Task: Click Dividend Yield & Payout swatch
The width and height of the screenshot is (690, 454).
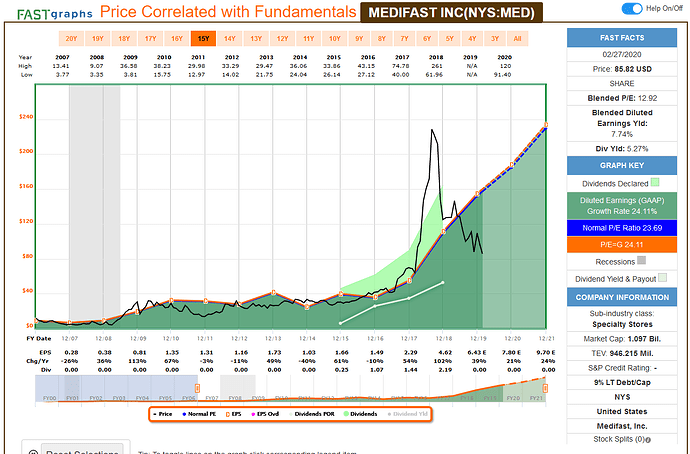Action: click(x=662, y=278)
